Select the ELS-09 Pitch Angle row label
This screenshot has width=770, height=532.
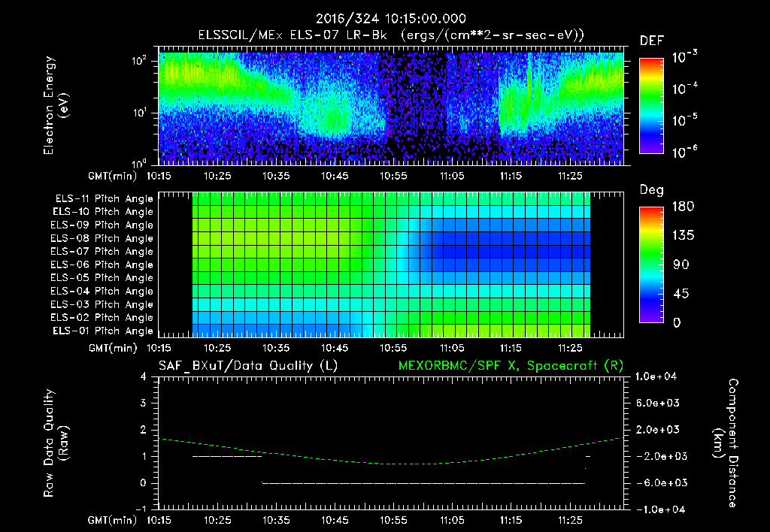pos(102,225)
